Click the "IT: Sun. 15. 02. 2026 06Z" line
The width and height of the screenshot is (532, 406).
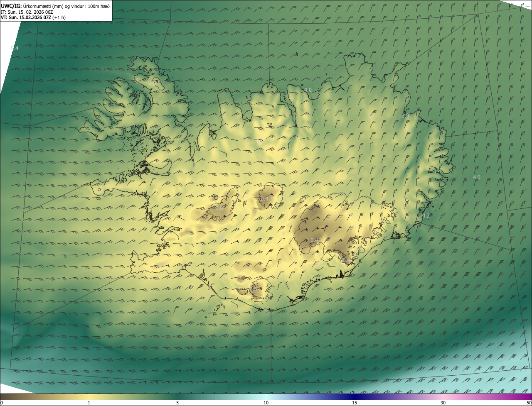click(x=27, y=12)
